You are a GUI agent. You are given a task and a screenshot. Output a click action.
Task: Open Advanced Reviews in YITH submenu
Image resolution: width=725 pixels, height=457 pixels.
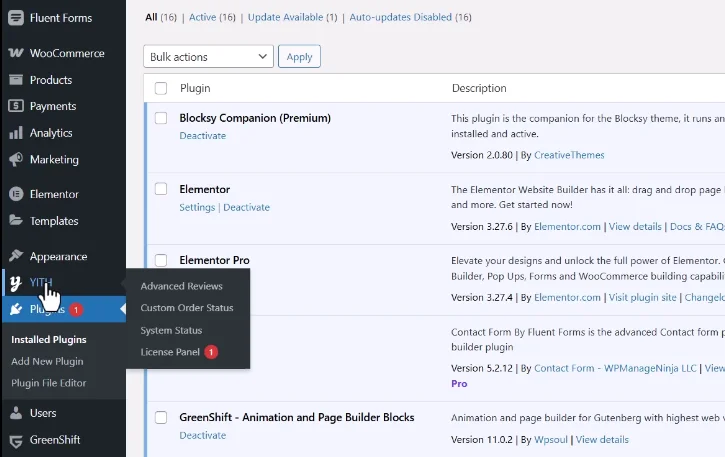(181, 286)
